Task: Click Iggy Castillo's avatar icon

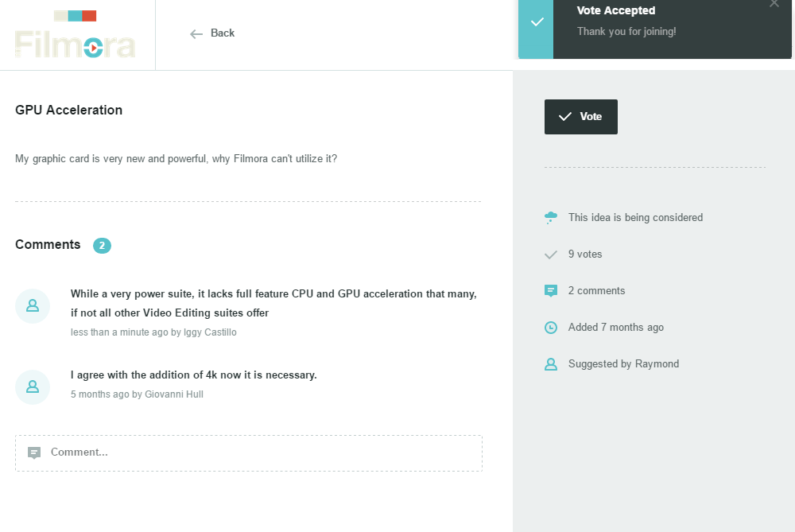Action: pos(33,306)
